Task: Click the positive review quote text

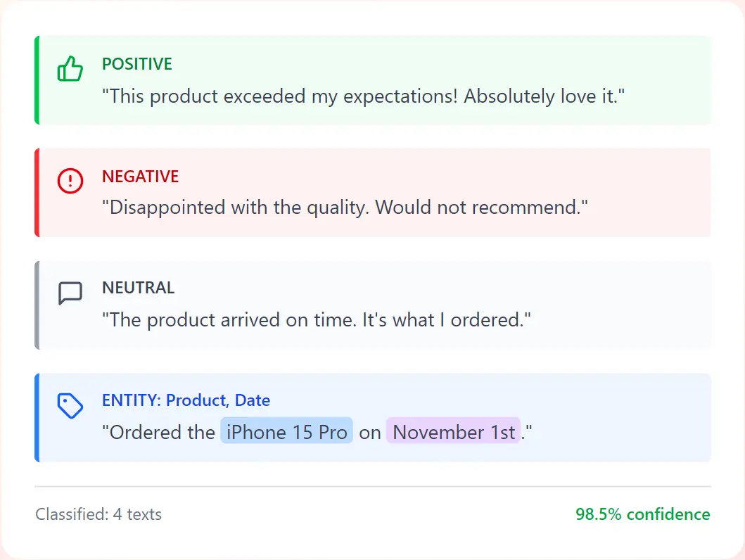Action: [364, 96]
